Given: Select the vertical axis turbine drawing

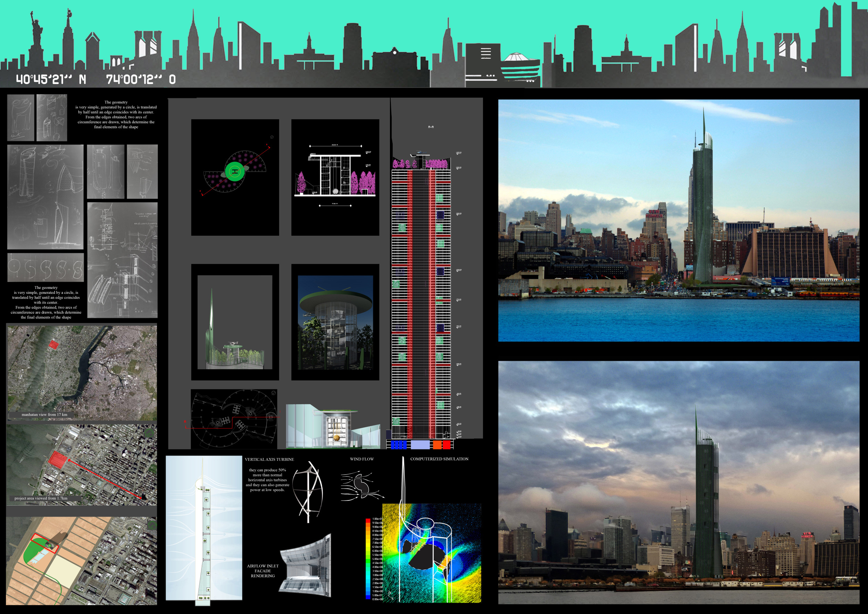Looking at the screenshot, I should tap(308, 491).
